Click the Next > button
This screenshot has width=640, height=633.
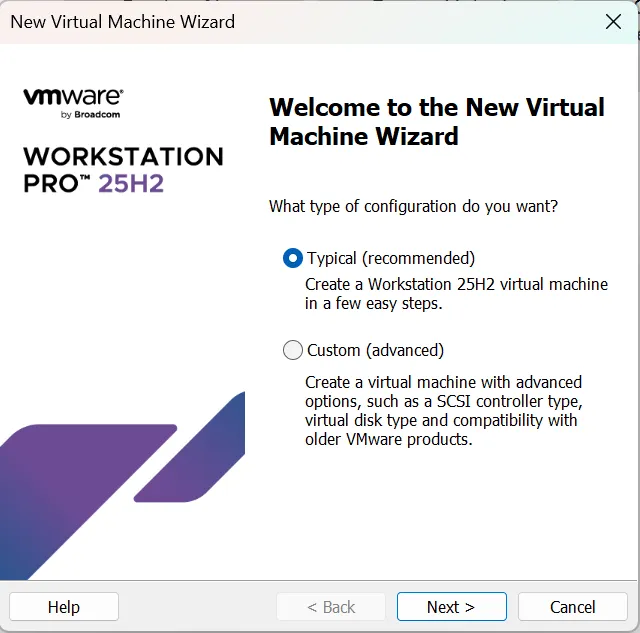pos(451,607)
